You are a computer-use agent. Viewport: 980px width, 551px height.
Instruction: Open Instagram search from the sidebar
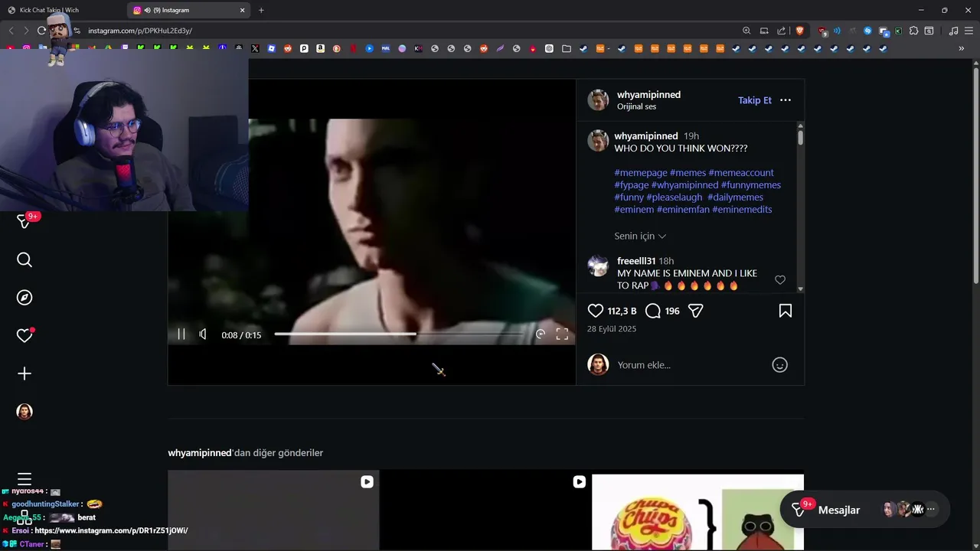point(24,260)
